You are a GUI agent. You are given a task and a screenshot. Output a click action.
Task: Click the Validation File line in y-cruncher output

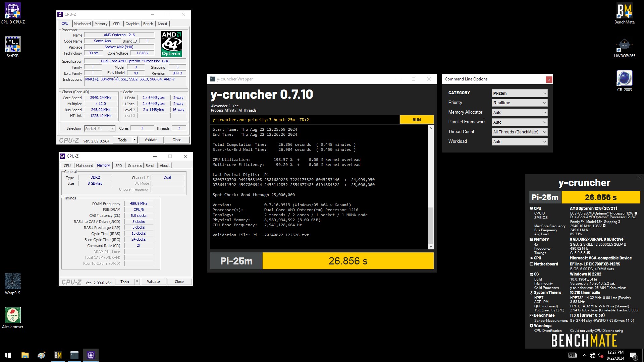pyautogui.click(x=261, y=235)
